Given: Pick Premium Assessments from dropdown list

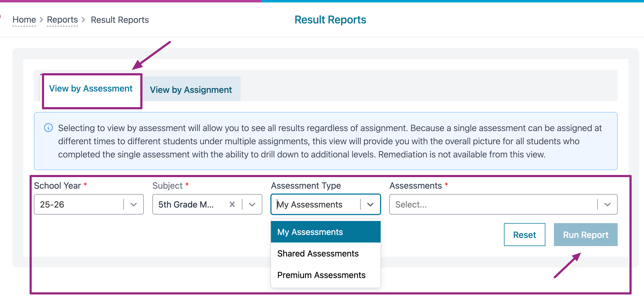Looking at the screenshot, I should click(x=321, y=275).
